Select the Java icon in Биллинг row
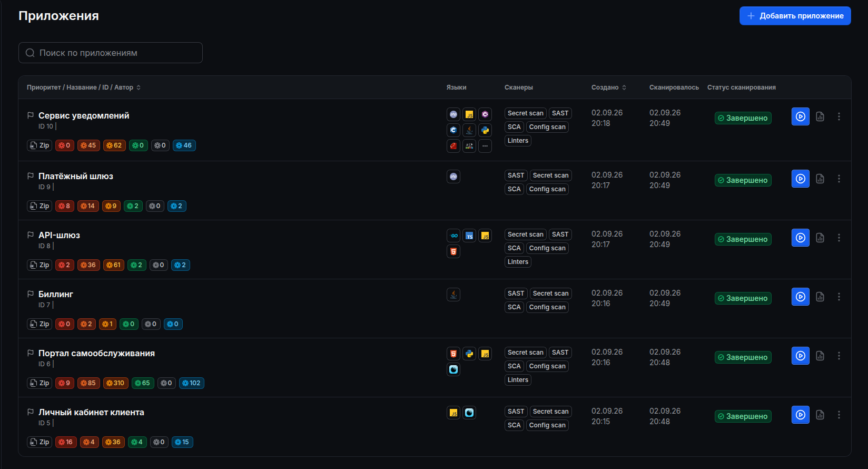 tap(453, 295)
